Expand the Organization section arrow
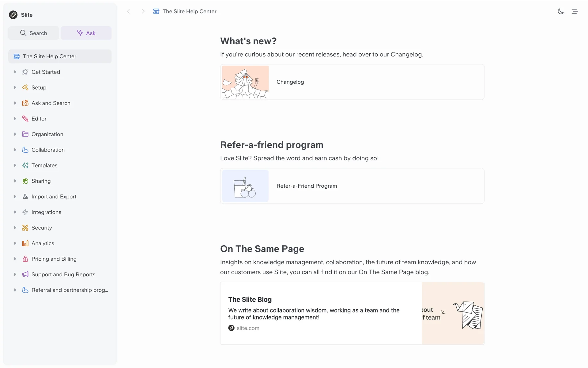588x368 pixels. click(15, 134)
